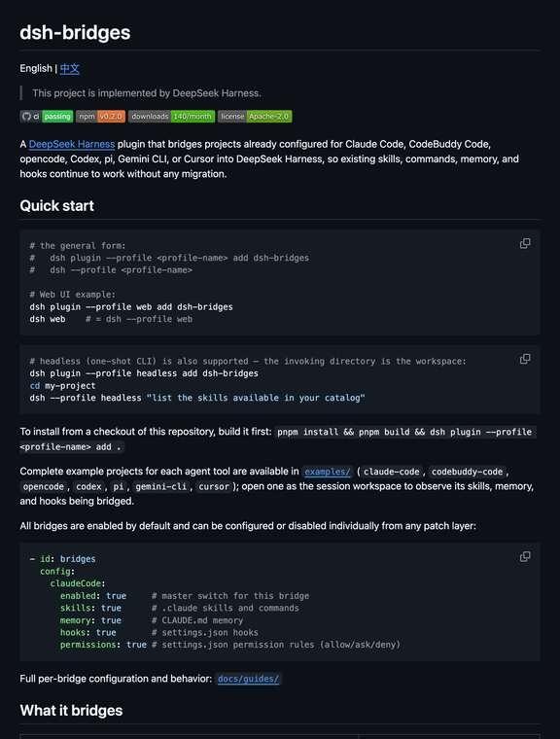Click the claude-code inline code label

(391, 472)
